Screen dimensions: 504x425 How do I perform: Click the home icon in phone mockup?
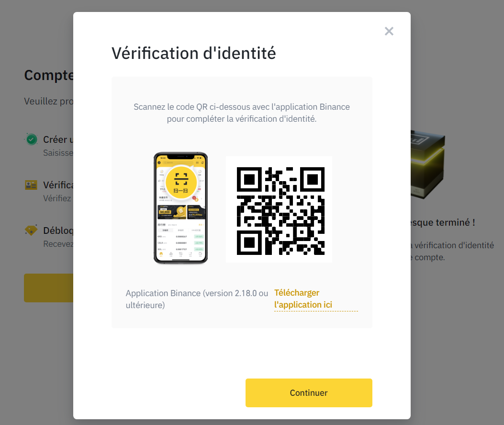click(161, 254)
